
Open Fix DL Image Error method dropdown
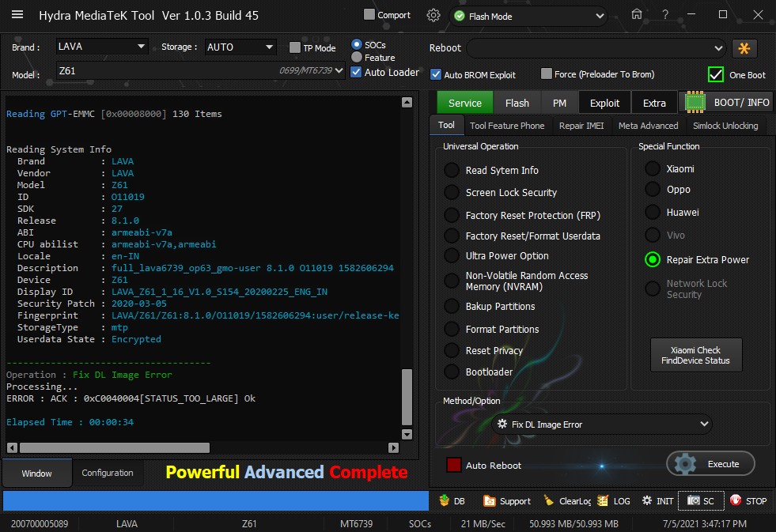click(x=602, y=424)
